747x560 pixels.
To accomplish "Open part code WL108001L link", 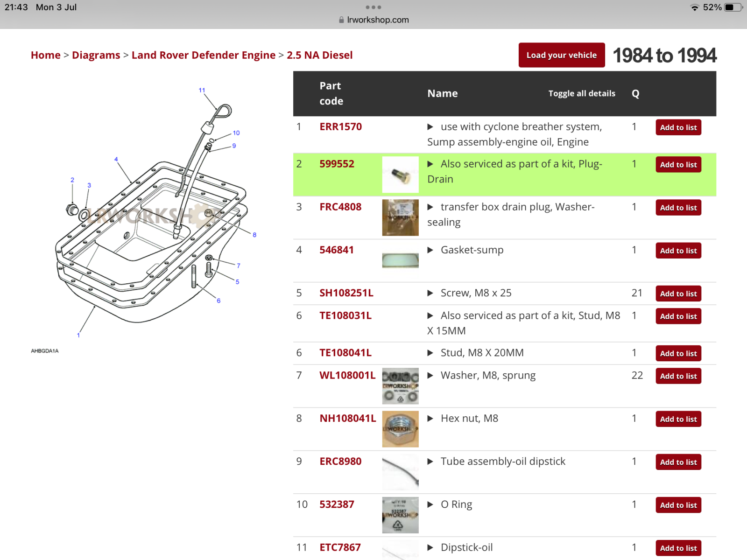I will (x=347, y=375).
